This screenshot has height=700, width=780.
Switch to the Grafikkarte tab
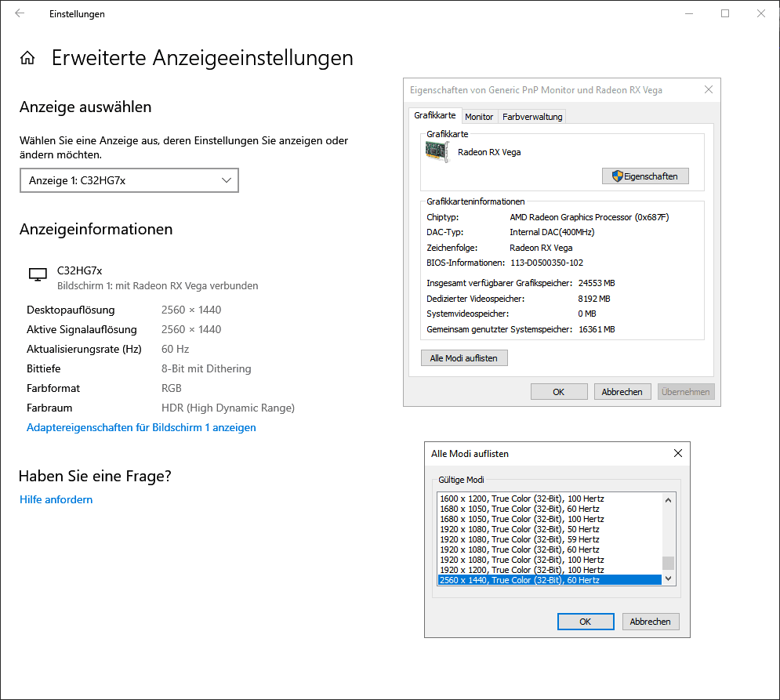point(435,115)
